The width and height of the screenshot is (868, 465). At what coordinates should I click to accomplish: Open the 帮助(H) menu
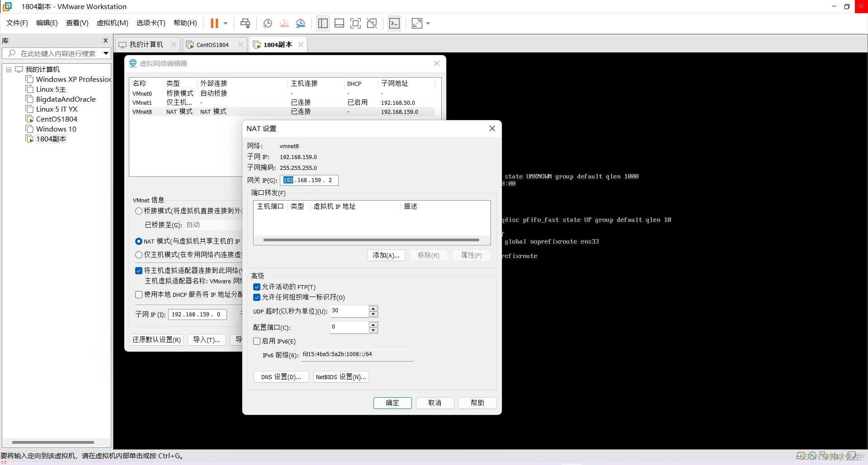185,23
